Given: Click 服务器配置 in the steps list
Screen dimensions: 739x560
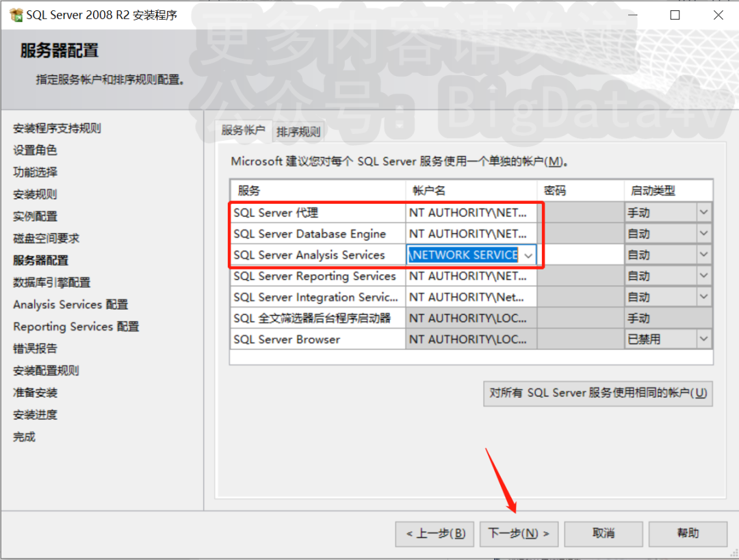Looking at the screenshot, I should coord(40,261).
